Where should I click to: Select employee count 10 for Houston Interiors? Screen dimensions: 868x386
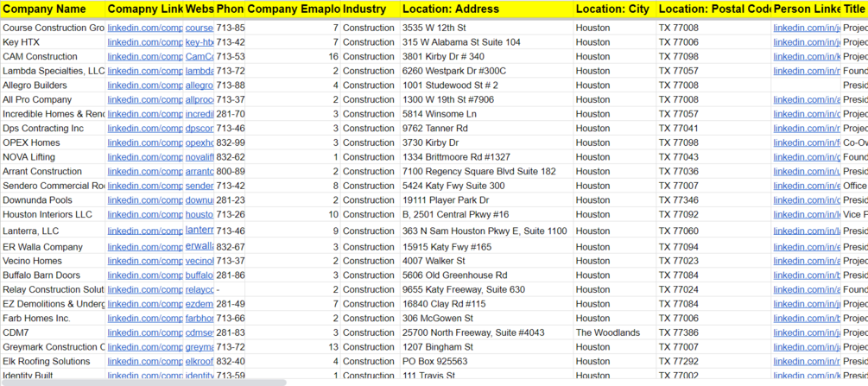tap(293, 214)
